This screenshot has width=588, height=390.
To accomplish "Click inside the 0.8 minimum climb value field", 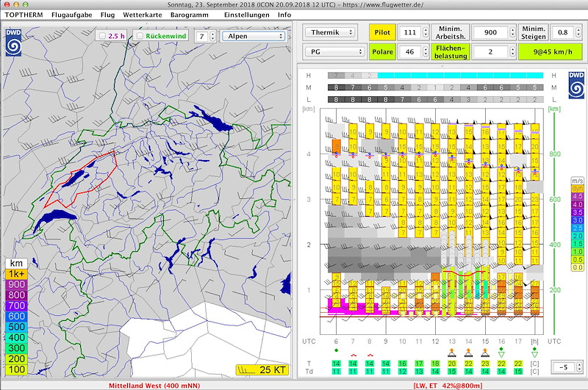I will 563,32.
